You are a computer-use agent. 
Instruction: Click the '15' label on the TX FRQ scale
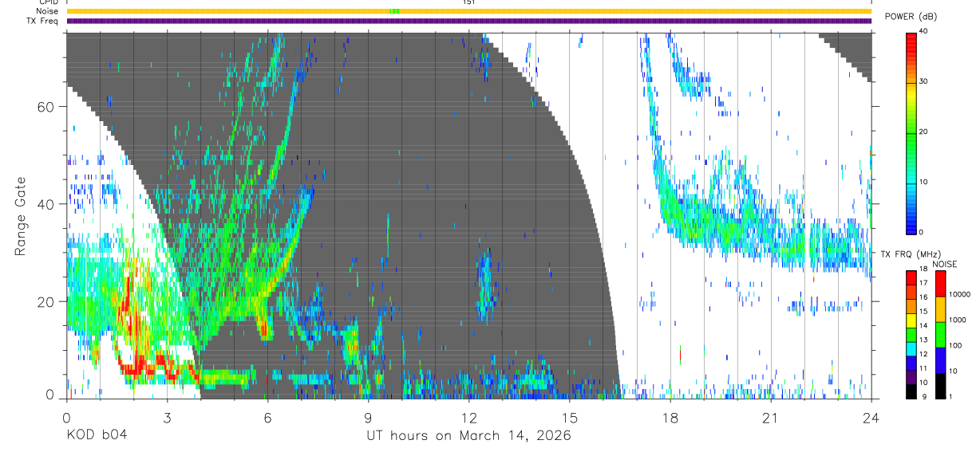[924, 312]
